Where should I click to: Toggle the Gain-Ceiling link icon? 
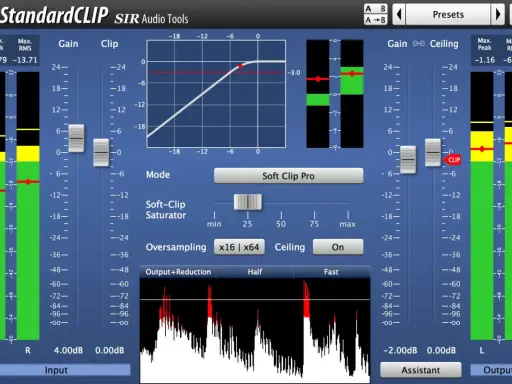(419, 43)
